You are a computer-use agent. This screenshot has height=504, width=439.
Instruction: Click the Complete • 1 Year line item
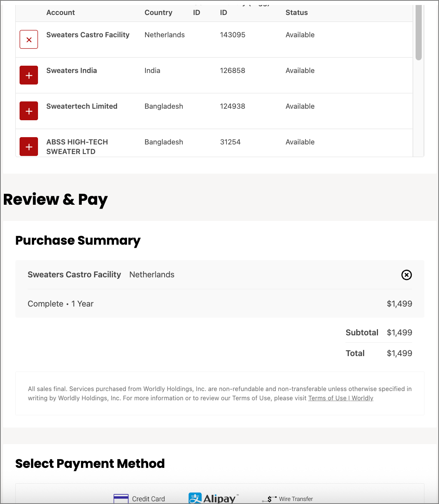pos(61,304)
